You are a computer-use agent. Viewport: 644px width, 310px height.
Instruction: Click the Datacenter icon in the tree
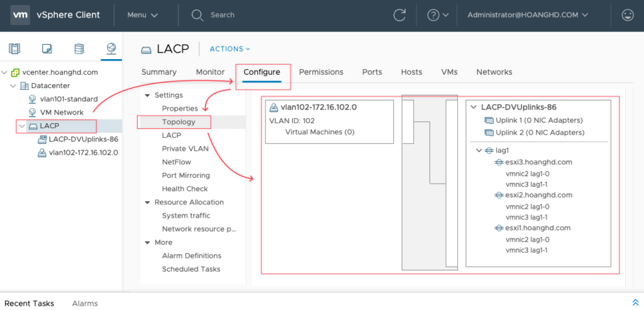tap(25, 86)
